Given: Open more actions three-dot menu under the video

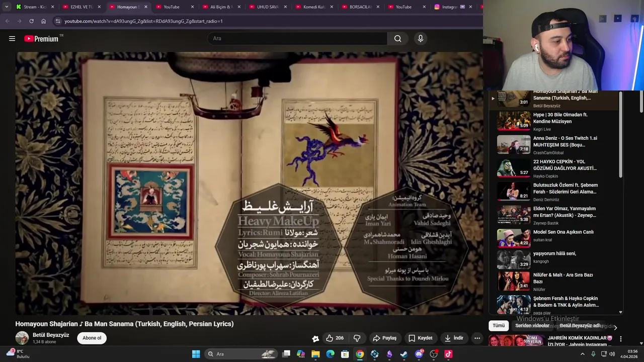Looking at the screenshot, I should (477, 338).
